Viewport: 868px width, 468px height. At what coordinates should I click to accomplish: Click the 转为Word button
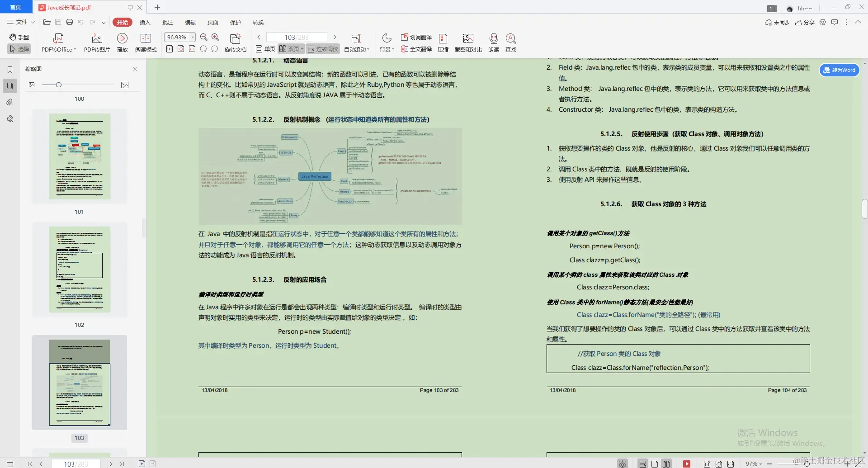pos(839,70)
